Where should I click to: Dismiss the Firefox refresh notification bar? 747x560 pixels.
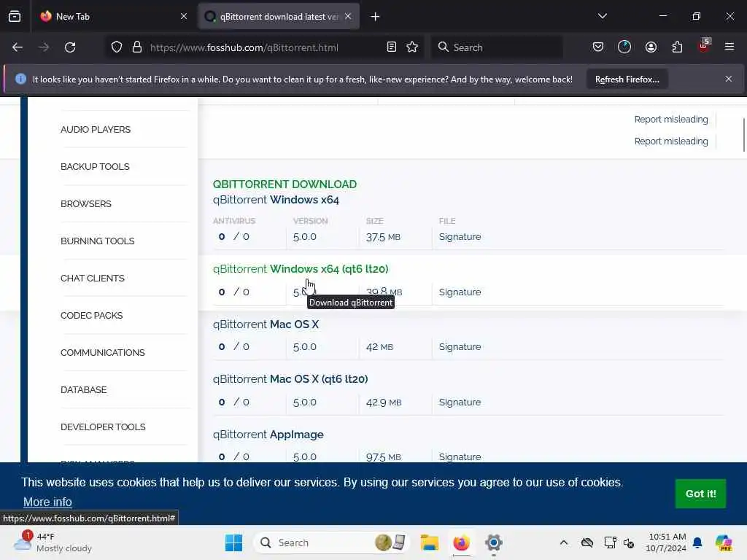tap(729, 79)
